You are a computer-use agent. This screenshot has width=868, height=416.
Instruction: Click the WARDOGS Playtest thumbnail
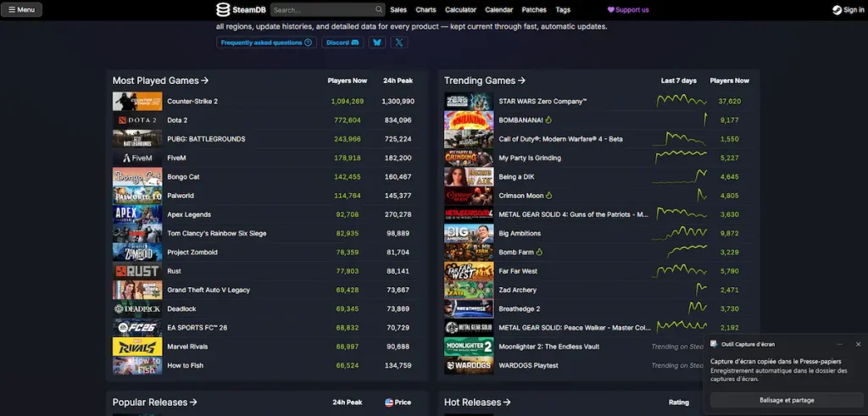[x=469, y=365]
